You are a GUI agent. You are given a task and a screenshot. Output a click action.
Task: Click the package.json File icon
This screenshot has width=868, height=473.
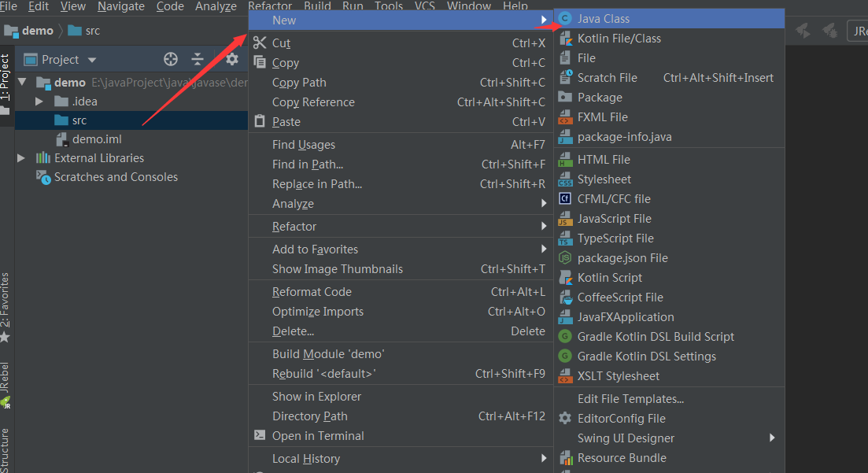tap(565, 258)
